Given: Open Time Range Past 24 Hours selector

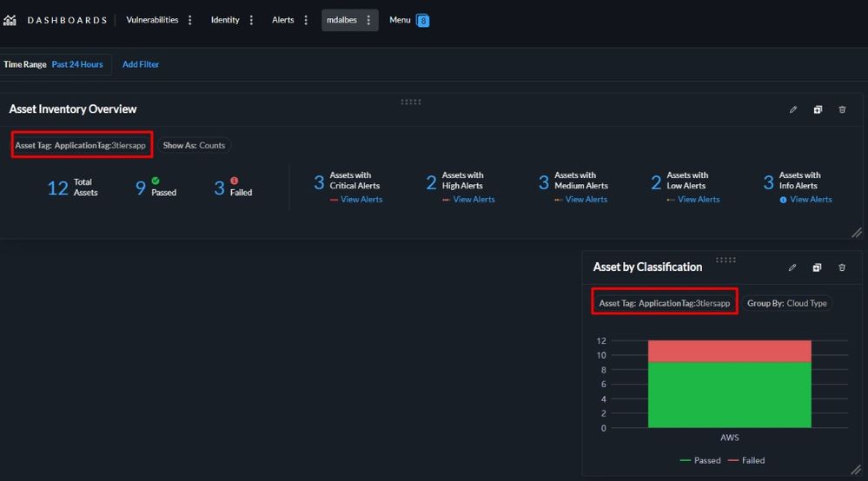Looking at the screenshot, I should (x=76, y=64).
